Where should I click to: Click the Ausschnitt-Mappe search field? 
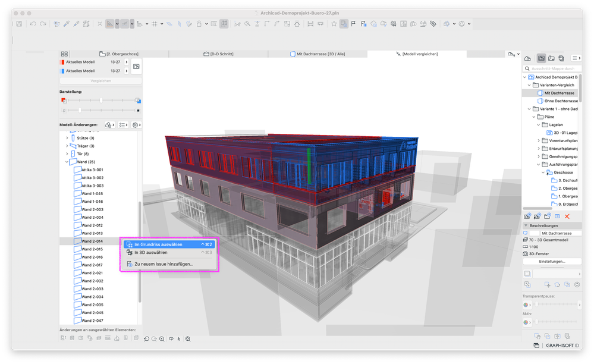coord(552,68)
